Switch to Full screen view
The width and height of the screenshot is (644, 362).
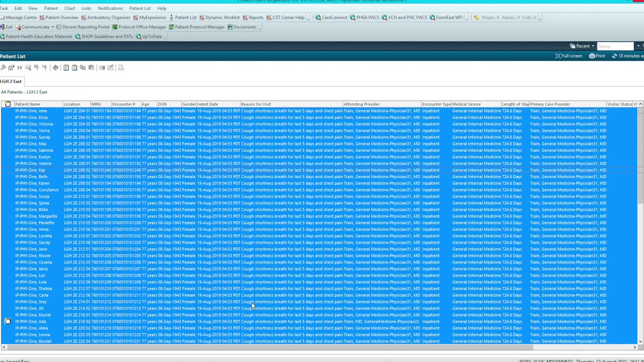[x=569, y=56]
